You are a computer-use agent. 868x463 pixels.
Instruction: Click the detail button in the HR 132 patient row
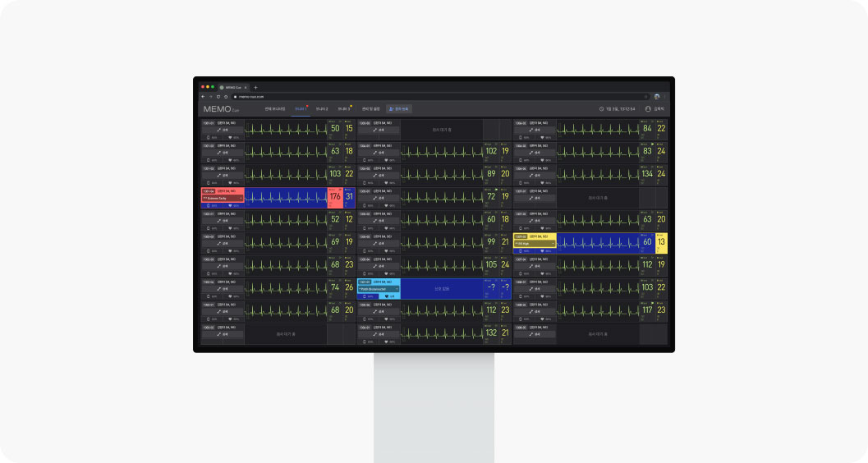[379, 334]
